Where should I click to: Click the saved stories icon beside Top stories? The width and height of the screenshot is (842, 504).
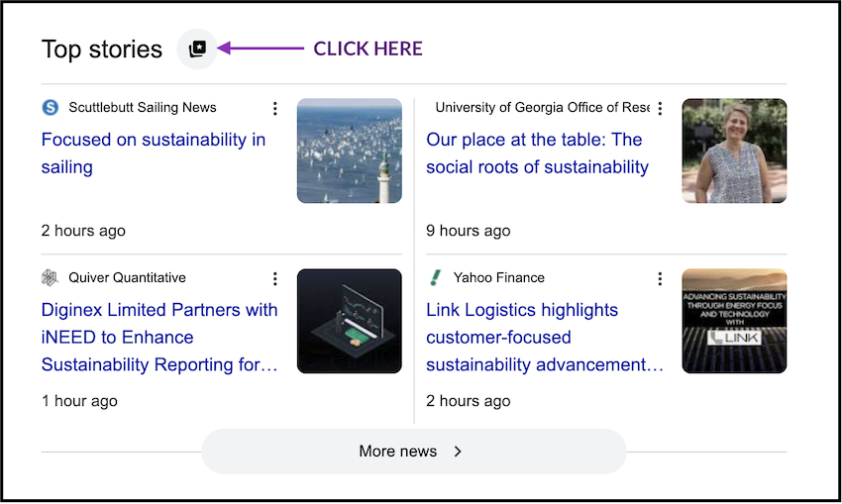(197, 49)
